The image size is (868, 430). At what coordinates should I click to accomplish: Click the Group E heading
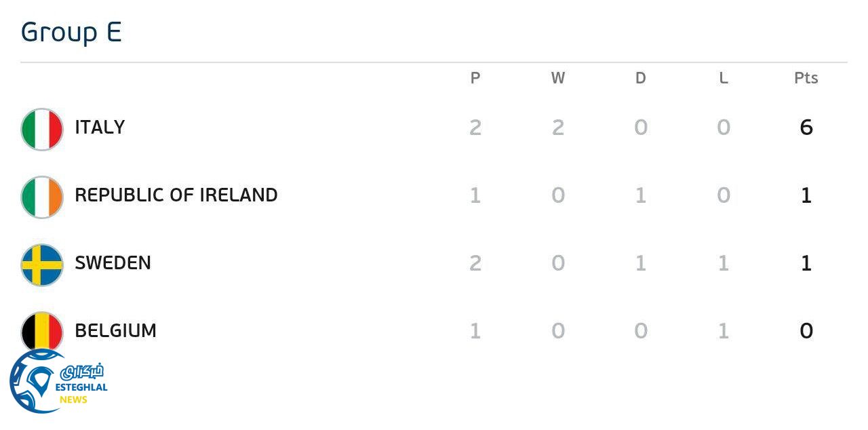click(71, 32)
